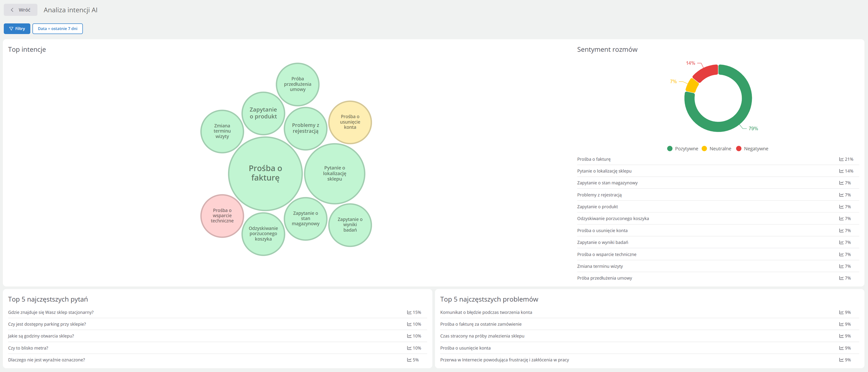868x372 pixels.
Task: Select the Prośba o fakturę bubble
Action: [265, 173]
